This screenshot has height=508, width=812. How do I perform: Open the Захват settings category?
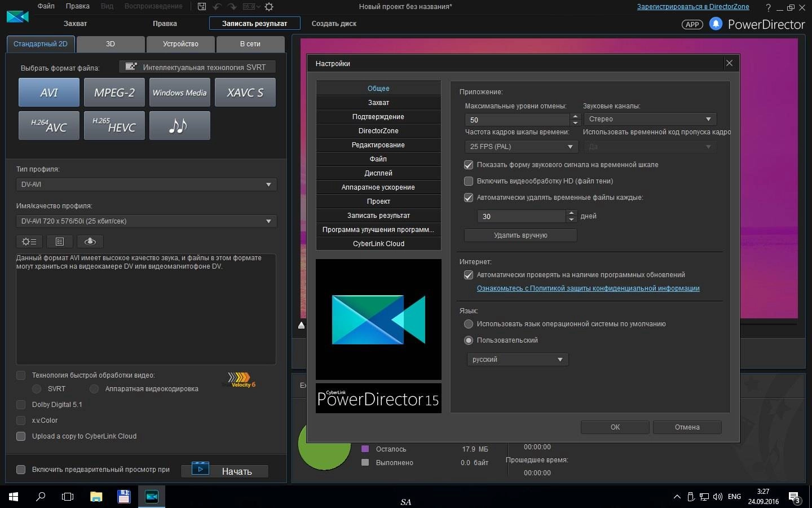(378, 103)
